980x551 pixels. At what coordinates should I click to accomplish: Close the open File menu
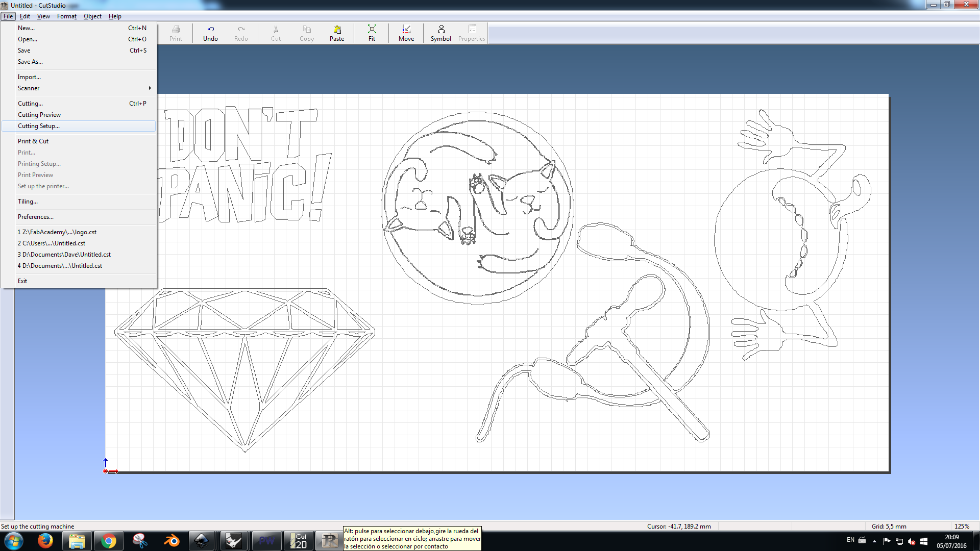(8, 16)
